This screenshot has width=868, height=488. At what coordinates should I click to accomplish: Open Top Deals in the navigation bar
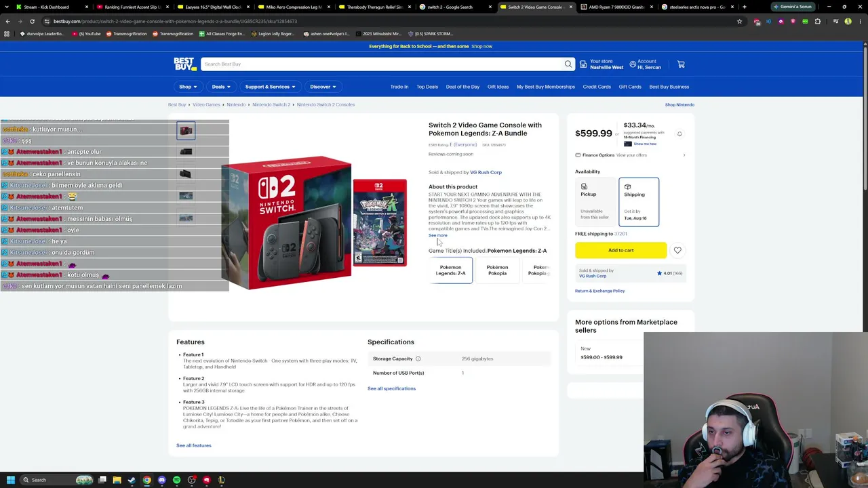(427, 87)
